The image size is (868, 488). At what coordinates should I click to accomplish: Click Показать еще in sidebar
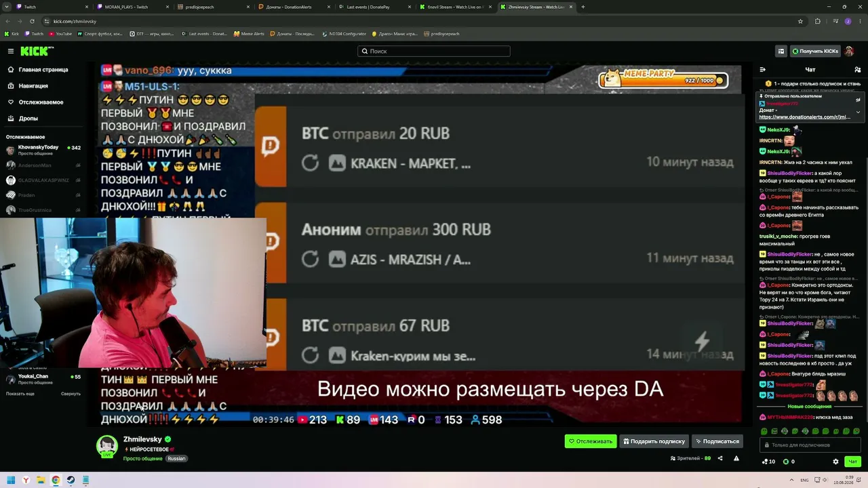[x=20, y=394]
